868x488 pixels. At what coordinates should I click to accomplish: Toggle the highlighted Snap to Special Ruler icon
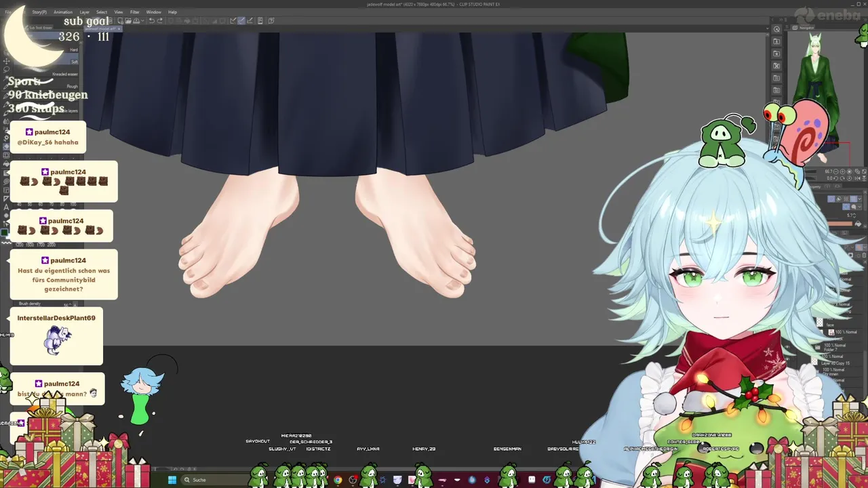(241, 20)
